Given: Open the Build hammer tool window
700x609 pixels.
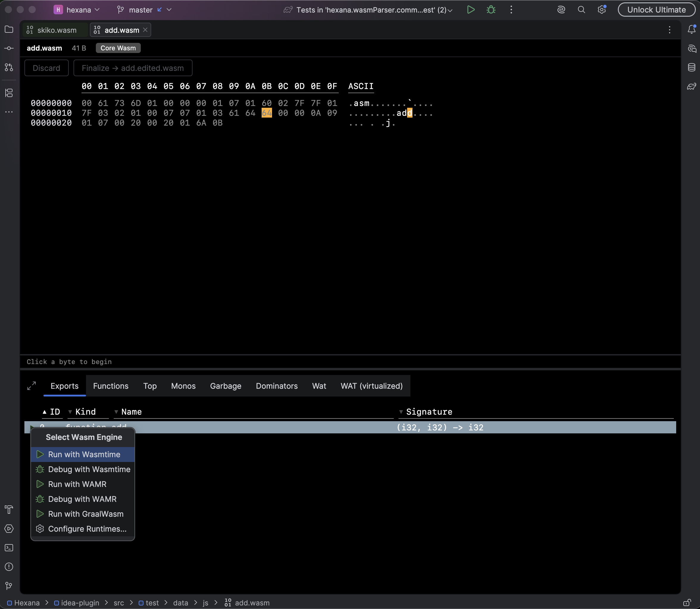Looking at the screenshot, I should (9, 510).
